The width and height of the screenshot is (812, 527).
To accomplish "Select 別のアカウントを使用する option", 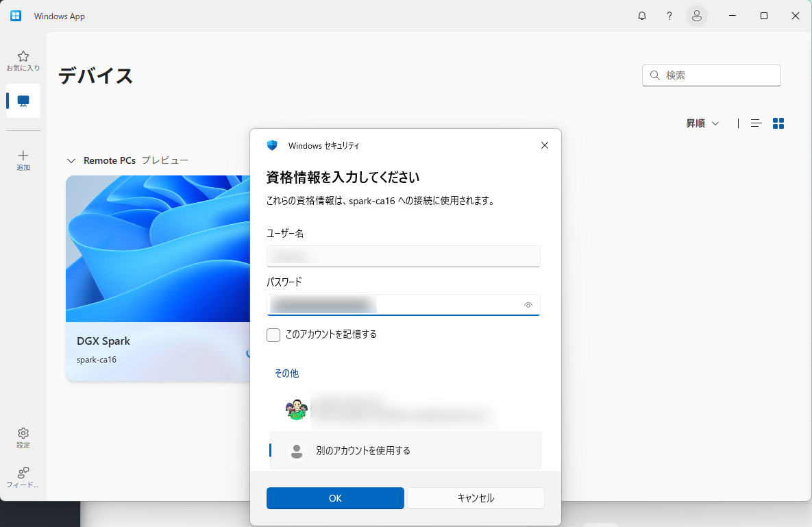I will coord(406,450).
